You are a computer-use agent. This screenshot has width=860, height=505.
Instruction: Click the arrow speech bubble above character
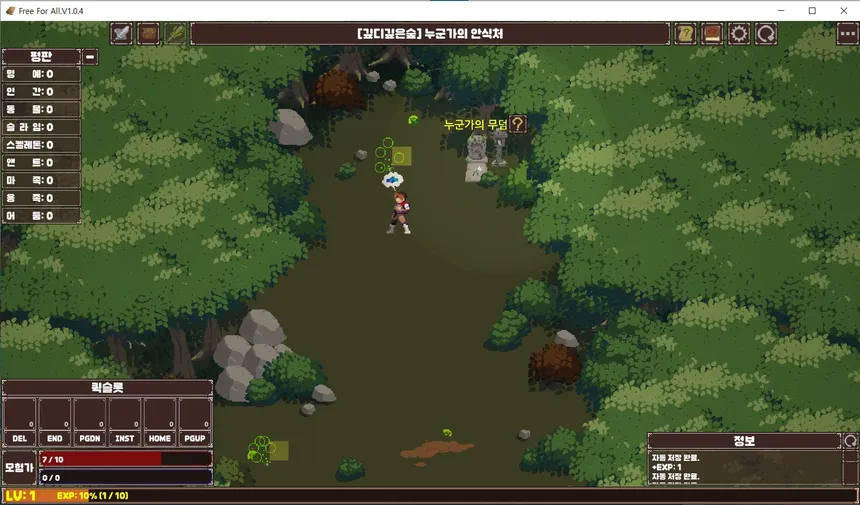click(393, 180)
